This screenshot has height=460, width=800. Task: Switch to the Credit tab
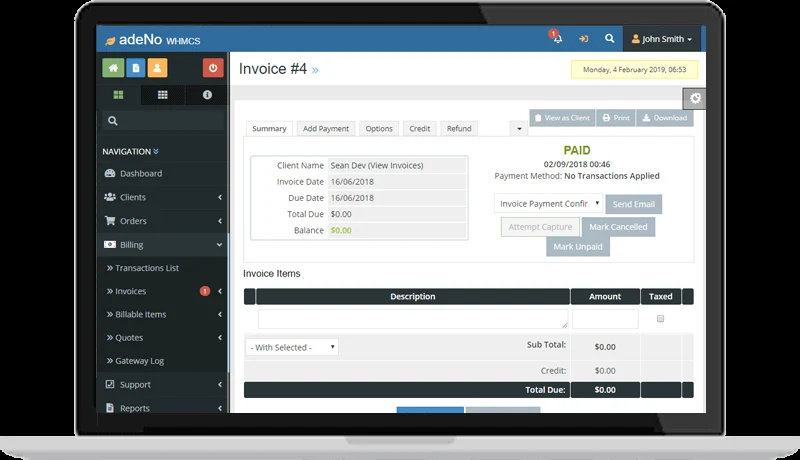pyautogui.click(x=419, y=129)
